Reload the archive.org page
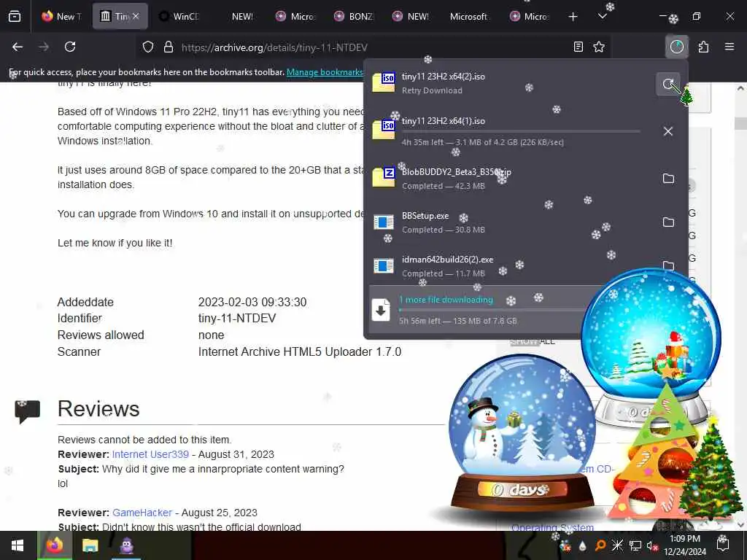This screenshot has width=747, height=560. click(70, 47)
